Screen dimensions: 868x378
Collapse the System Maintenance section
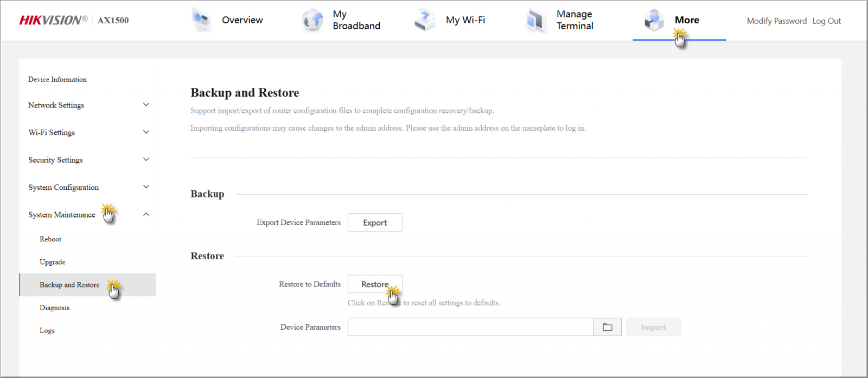point(146,214)
